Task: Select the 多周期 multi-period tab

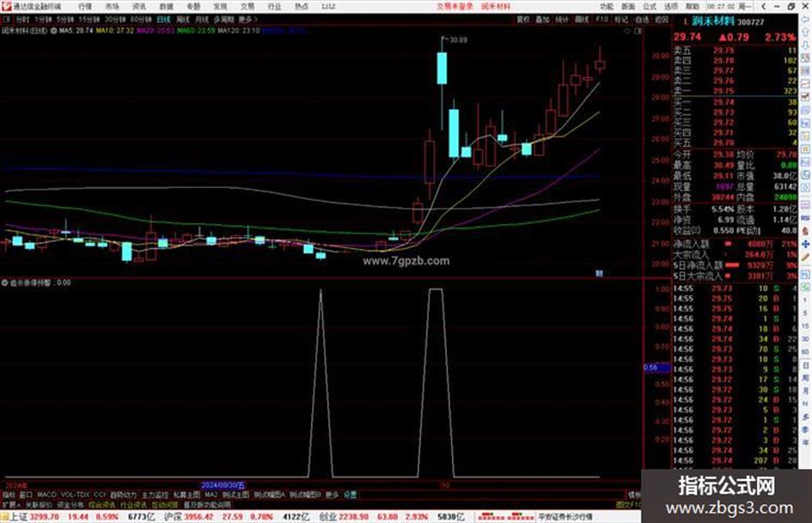Action: click(223, 19)
